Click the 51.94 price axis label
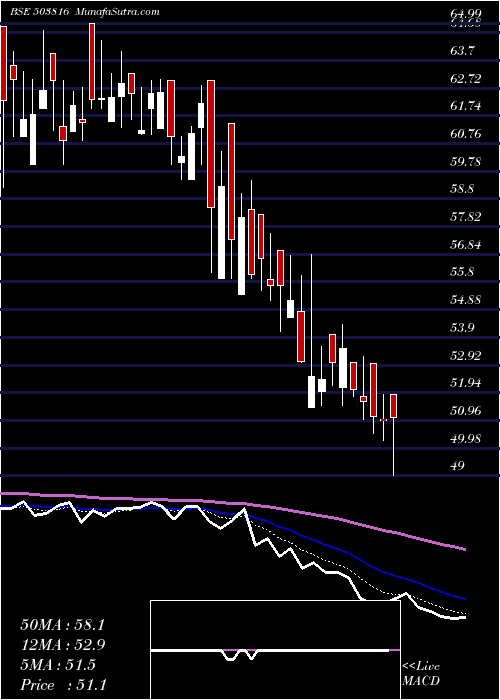 click(x=467, y=383)
